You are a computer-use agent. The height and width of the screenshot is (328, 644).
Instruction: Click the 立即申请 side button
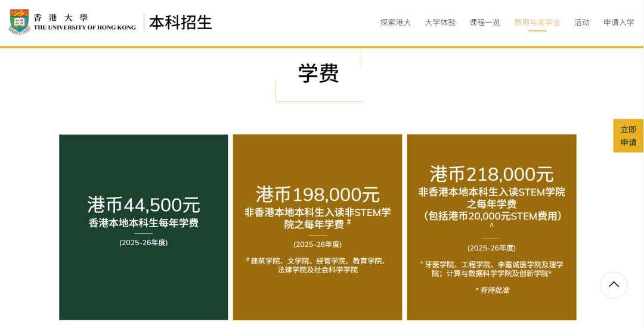(628, 136)
